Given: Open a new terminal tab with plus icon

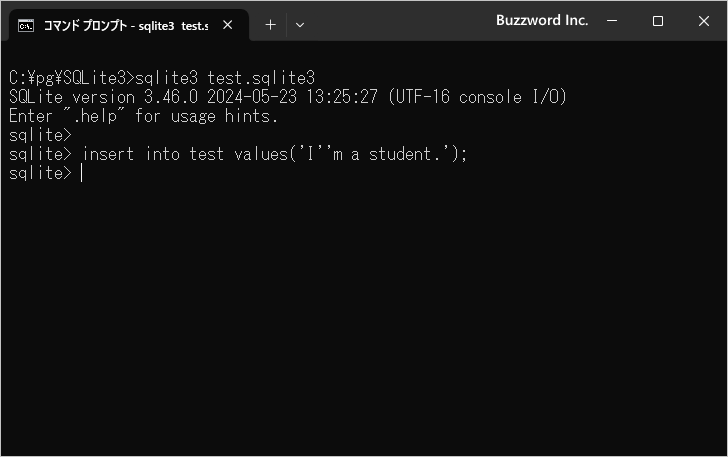Looking at the screenshot, I should pos(270,25).
